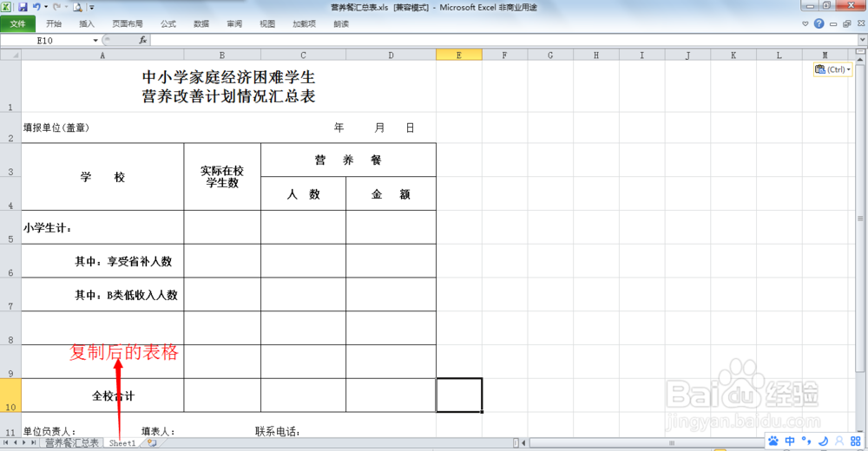The image size is (868, 451).
Task: Click the Undo arrow icon
Action: click(x=36, y=7)
